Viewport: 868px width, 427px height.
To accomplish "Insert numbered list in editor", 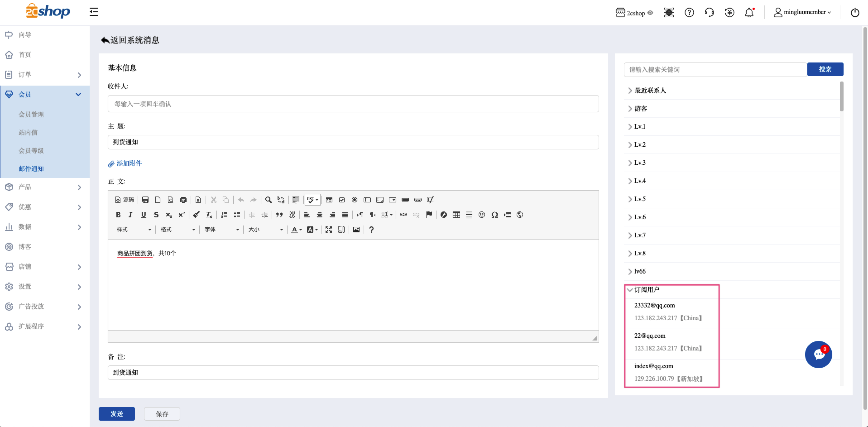I will [x=224, y=215].
